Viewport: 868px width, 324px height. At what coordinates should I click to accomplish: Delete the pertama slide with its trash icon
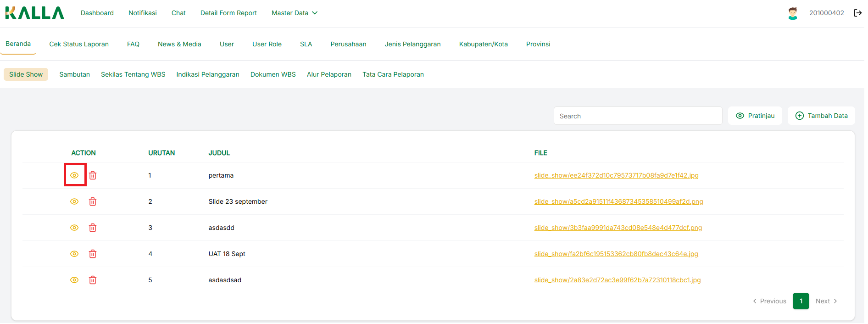93,175
